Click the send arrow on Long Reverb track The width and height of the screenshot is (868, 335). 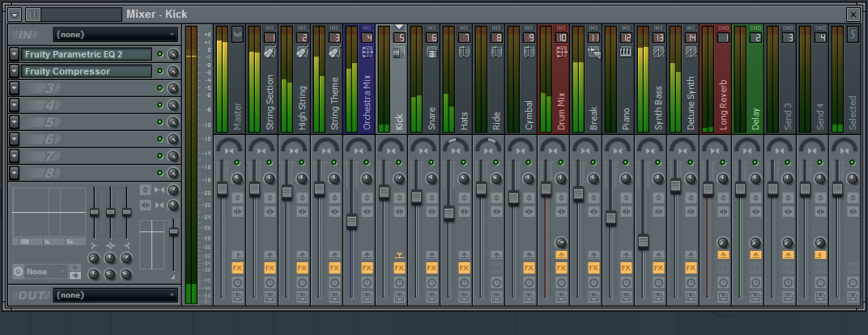point(723,255)
